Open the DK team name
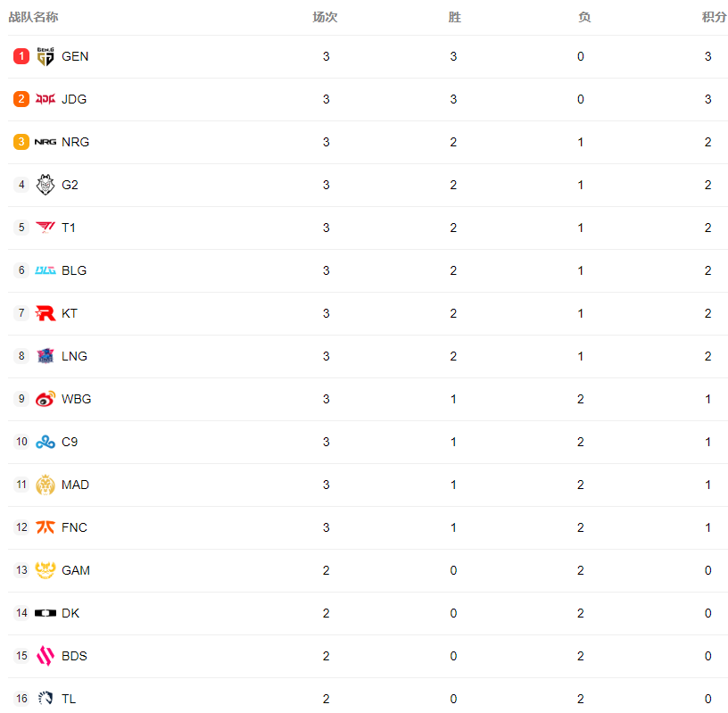728x713 pixels. [x=70, y=613]
